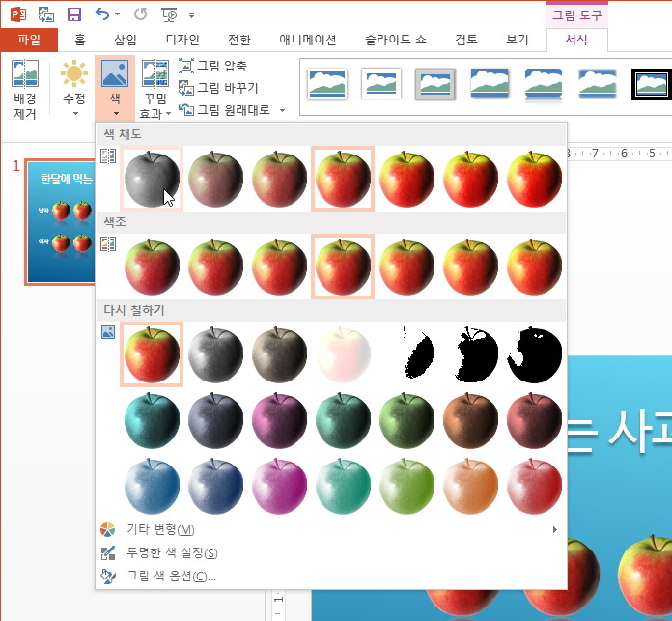Click the Save icon in quick access toolbar
Screen dimensions: 672x621
(x=74, y=14)
